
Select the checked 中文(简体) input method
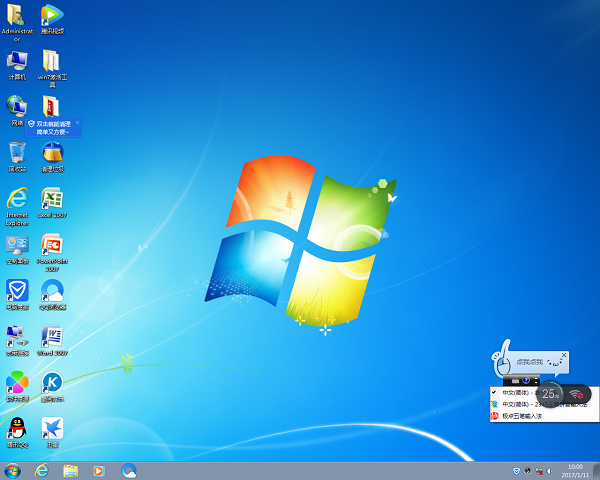(x=520, y=392)
